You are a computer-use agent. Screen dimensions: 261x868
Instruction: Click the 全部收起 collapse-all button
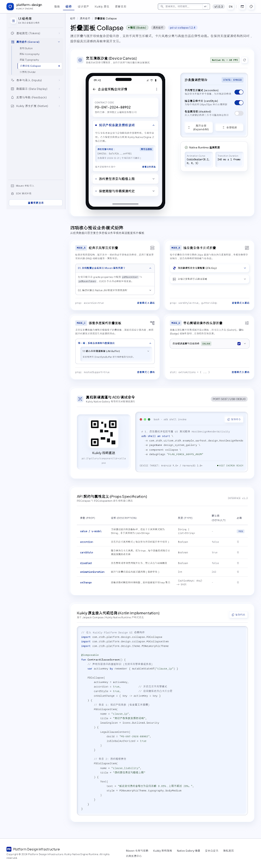click(x=229, y=127)
